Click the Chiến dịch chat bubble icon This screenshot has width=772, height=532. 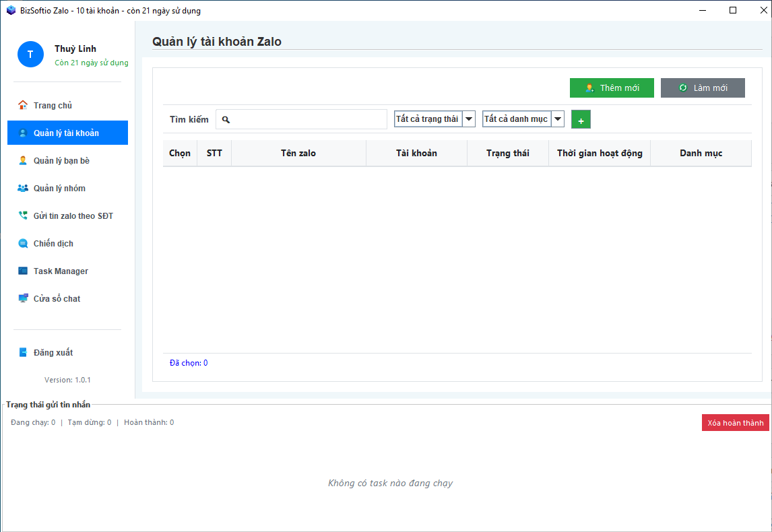pos(23,243)
